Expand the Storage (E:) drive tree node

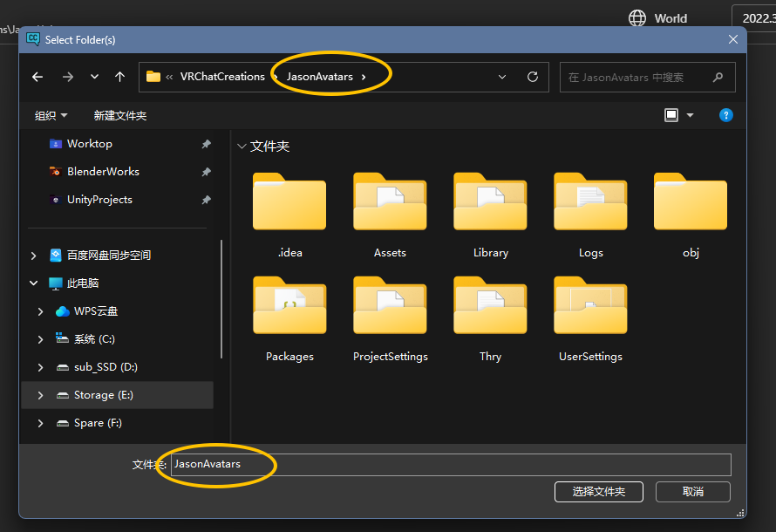(41, 395)
